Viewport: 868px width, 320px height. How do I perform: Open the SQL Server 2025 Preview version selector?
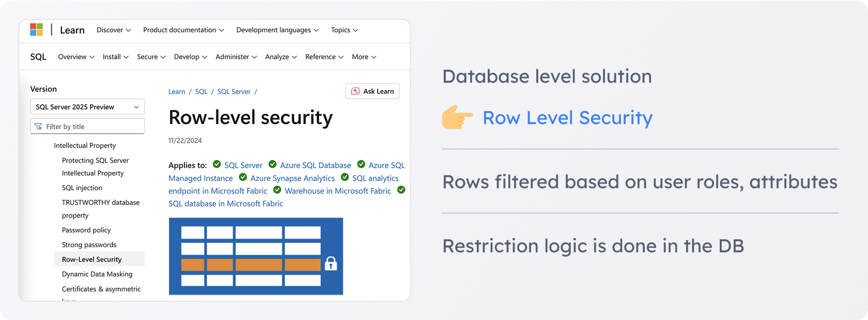pyautogui.click(x=87, y=106)
